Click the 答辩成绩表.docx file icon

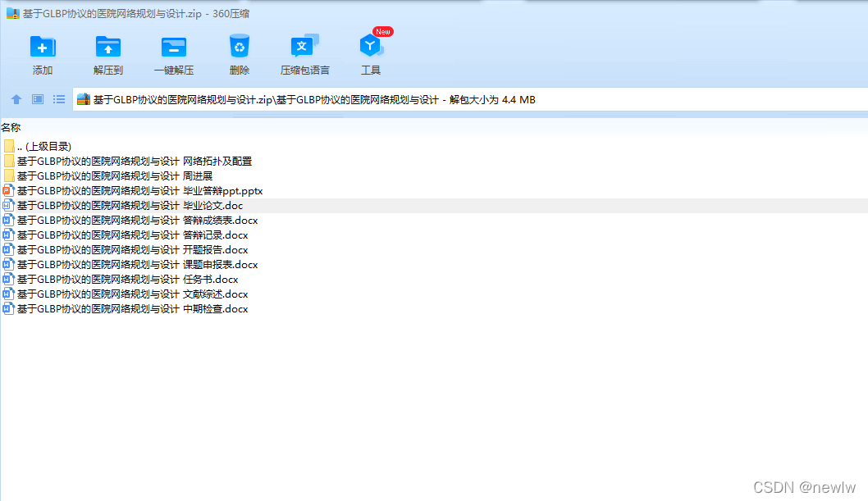tap(7, 220)
